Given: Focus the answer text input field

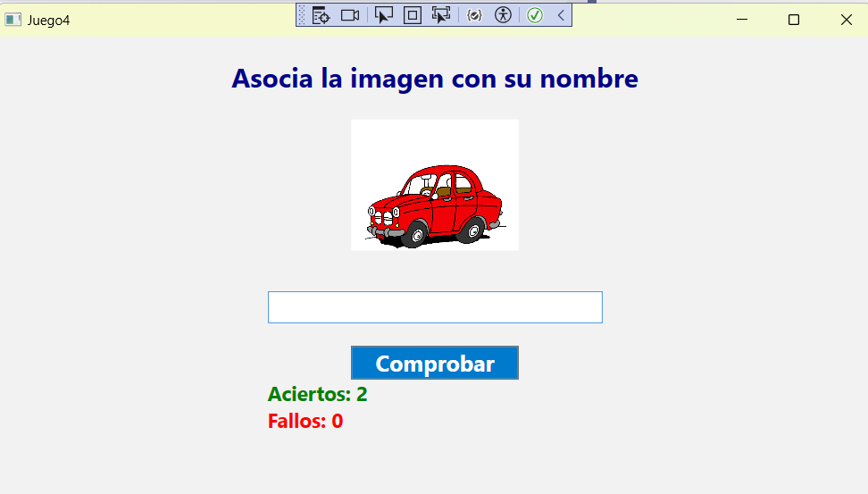Looking at the screenshot, I should pos(435,307).
